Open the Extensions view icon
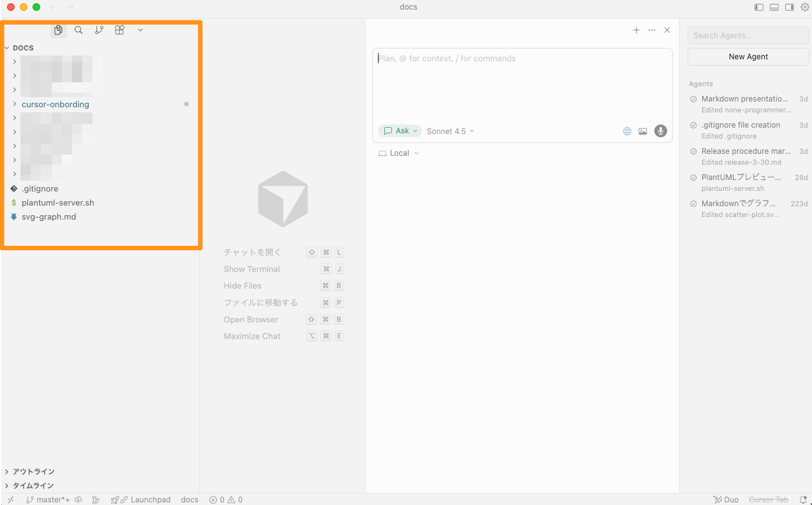The width and height of the screenshot is (812, 505). (119, 30)
